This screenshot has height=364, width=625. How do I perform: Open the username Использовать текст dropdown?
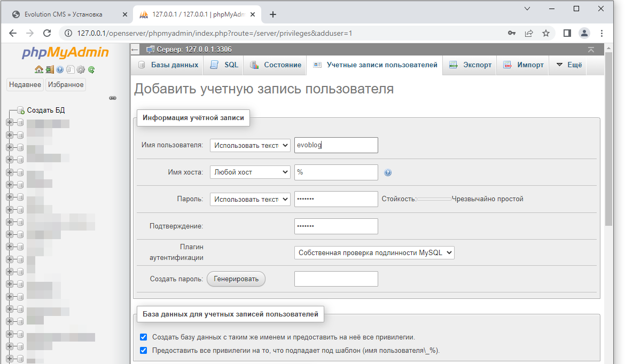coord(250,145)
